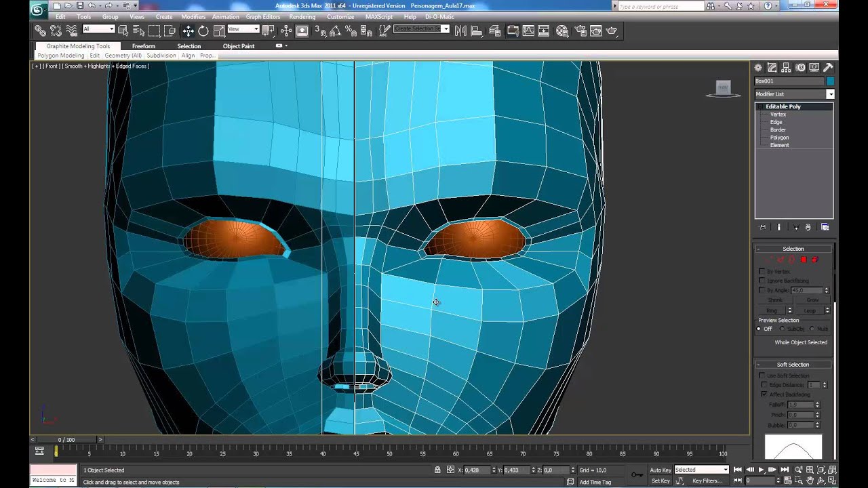Select the Move tool in the main toolbar

[x=188, y=30]
